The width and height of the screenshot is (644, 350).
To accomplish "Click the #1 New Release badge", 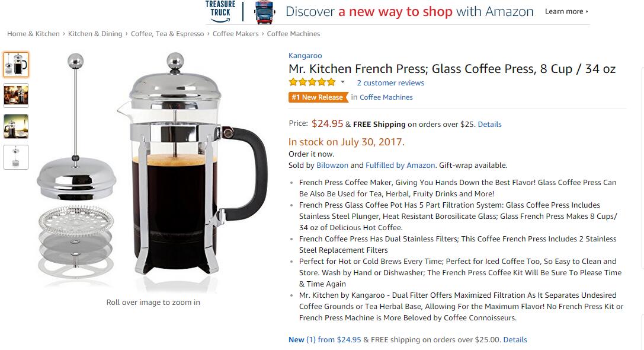I will point(318,97).
